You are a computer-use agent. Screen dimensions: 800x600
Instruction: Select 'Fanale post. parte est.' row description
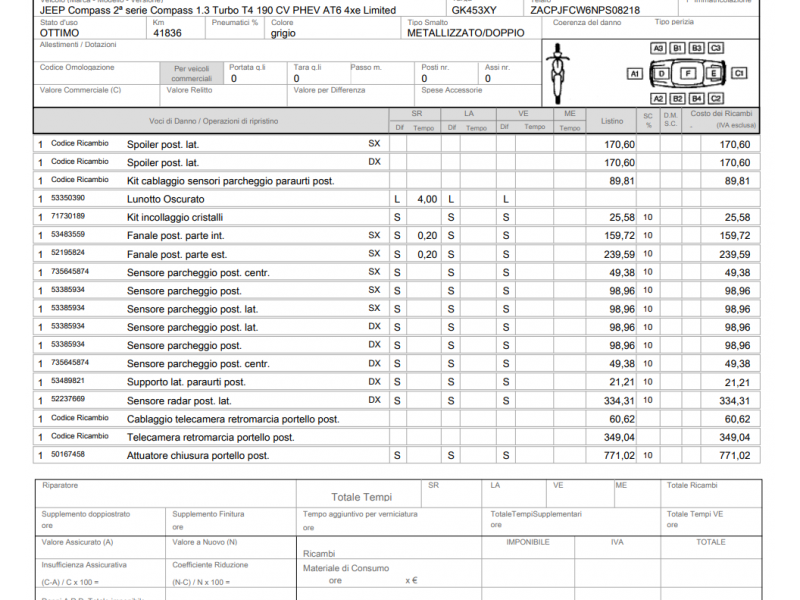pos(177,255)
